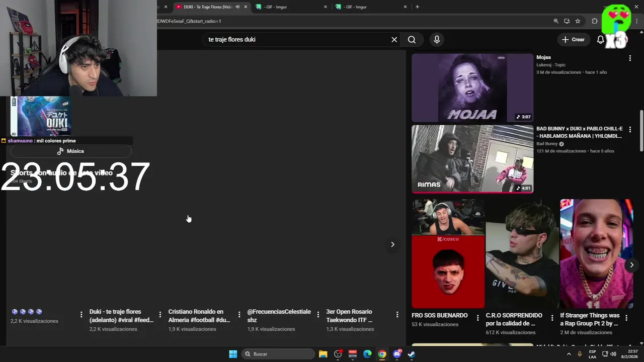Open options for BAD BUNNY x DUKI video
The width and height of the screenshot is (644, 362).
click(630, 130)
